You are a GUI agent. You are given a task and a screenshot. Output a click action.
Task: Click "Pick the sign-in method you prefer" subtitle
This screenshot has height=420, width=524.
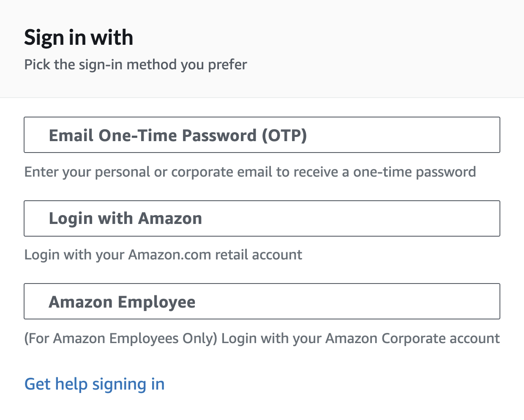coord(136,65)
